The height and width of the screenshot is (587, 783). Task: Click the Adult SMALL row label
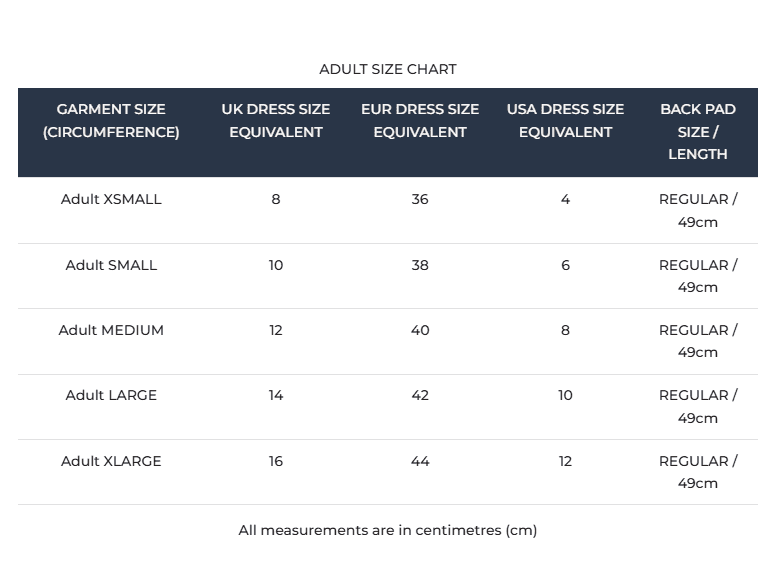pyautogui.click(x=111, y=265)
